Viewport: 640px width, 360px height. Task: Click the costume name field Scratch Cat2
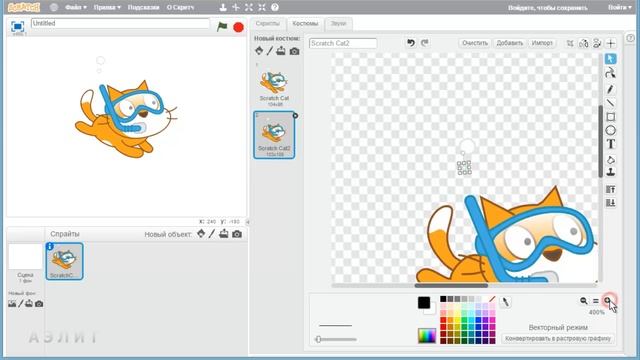(x=343, y=43)
